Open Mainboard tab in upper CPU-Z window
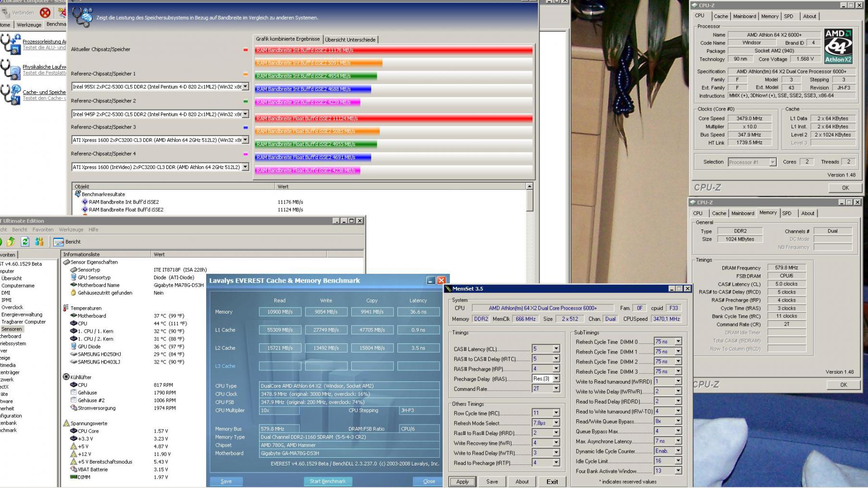The image size is (868, 488). click(x=744, y=16)
